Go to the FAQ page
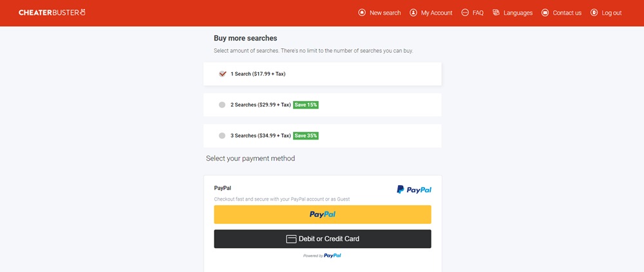Image resolution: width=644 pixels, height=272 pixels. pyautogui.click(x=477, y=13)
